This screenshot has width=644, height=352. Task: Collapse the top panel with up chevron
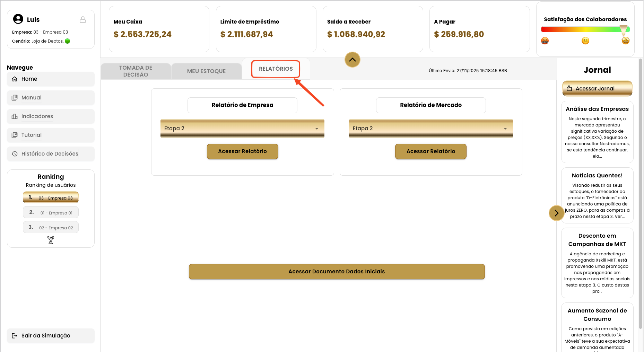pyautogui.click(x=353, y=60)
